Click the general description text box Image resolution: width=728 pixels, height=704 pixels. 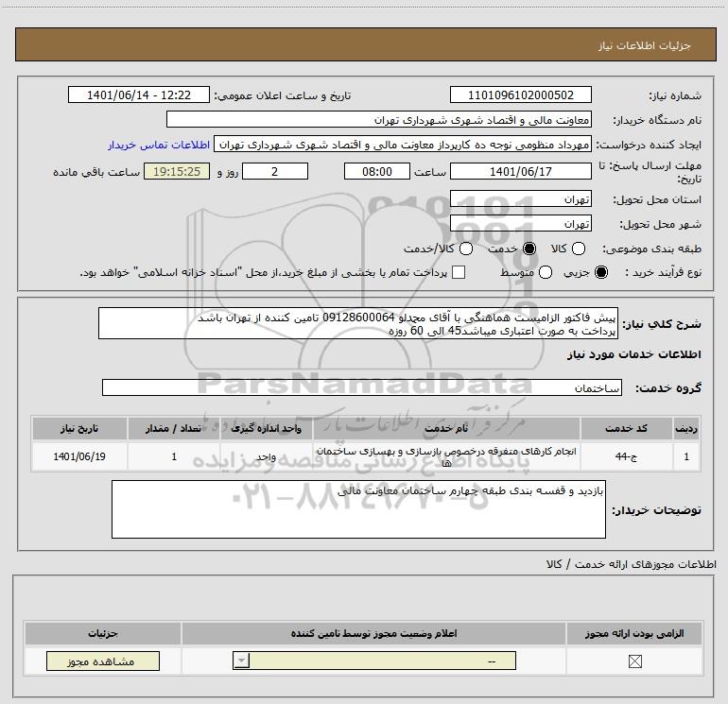(x=358, y=323)
